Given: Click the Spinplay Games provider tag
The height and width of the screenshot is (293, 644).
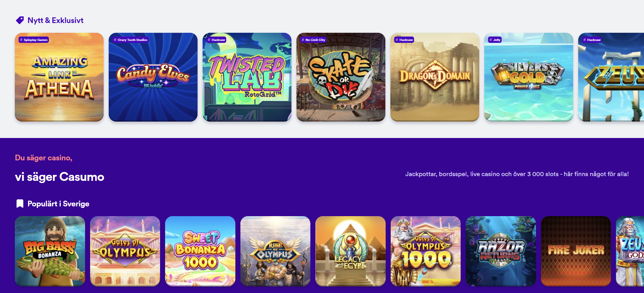Looking at the screenshot, I should pos(34,40).
